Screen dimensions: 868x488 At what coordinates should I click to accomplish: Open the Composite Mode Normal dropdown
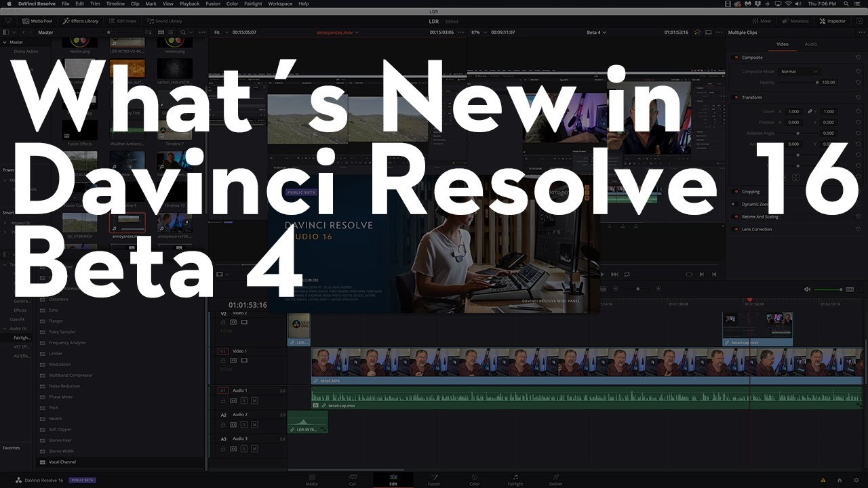point(799,71)
